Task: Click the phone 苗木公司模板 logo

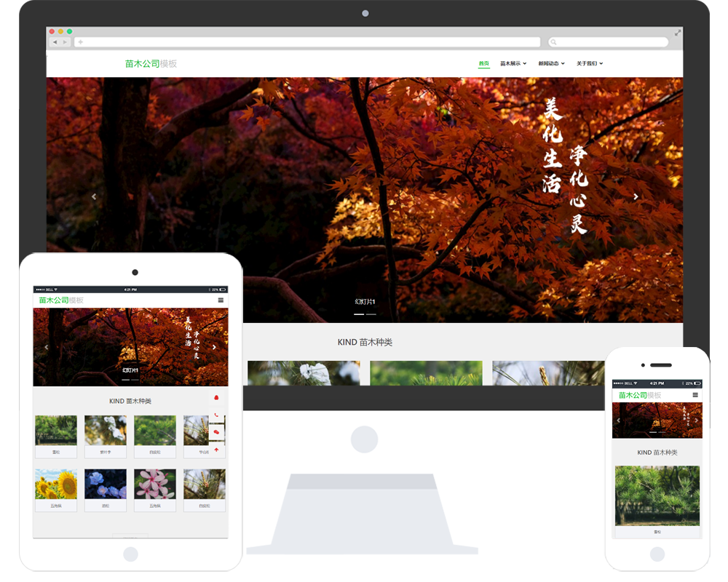Action: point(640,395)
